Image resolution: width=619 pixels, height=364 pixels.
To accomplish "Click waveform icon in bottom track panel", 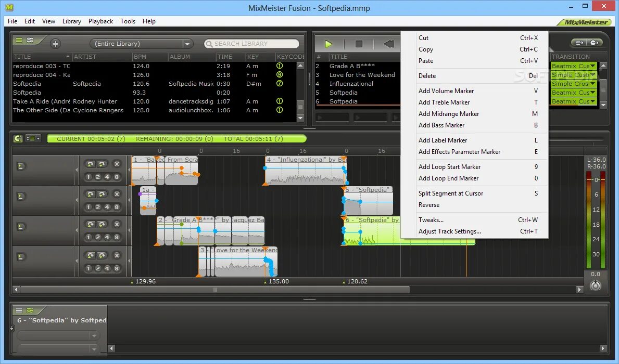I will [x=30, y=310].
